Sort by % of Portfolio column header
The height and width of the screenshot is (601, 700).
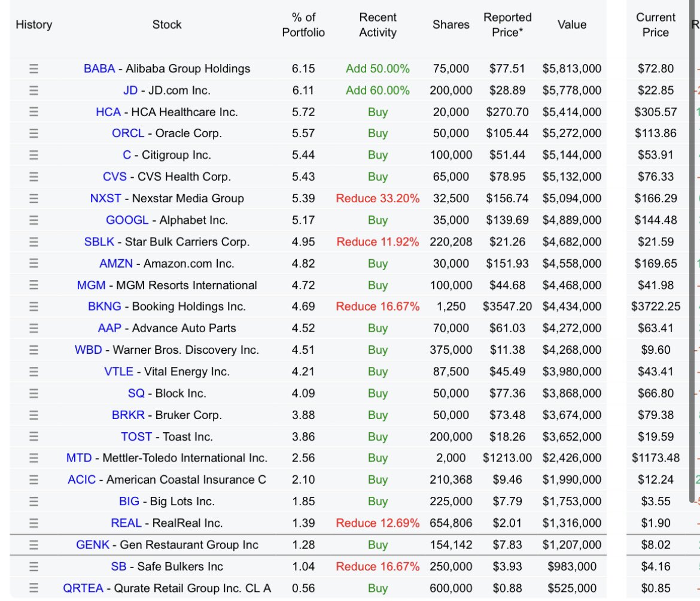[303, 25]
